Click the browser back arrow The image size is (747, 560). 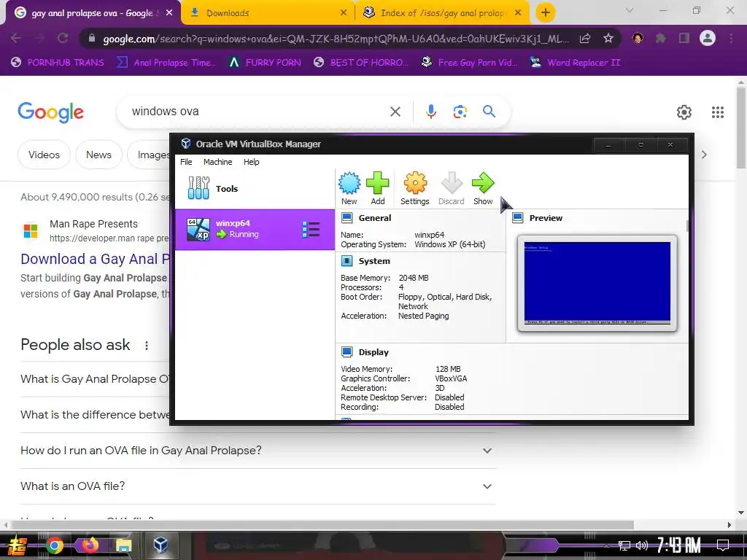[x=16, y=38]
